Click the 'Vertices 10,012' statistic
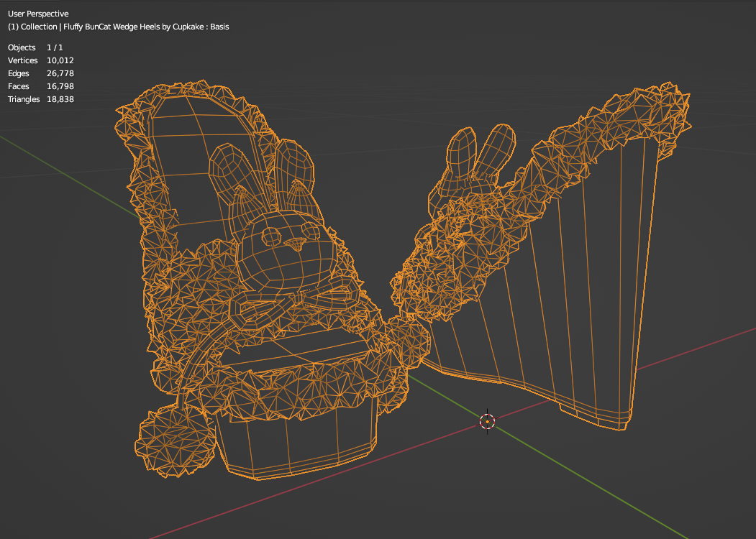Viewport: 756px width, 539px height. 41,60
